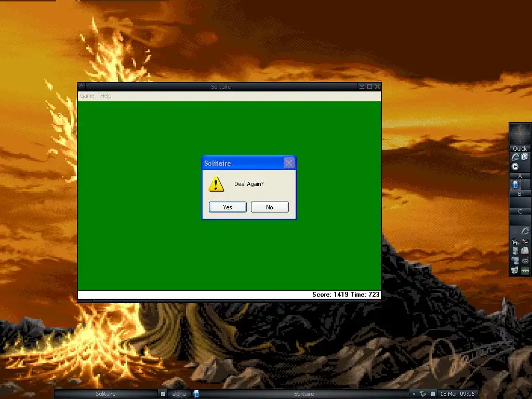Click the green memory chip icon in side tray

(525, 270)
